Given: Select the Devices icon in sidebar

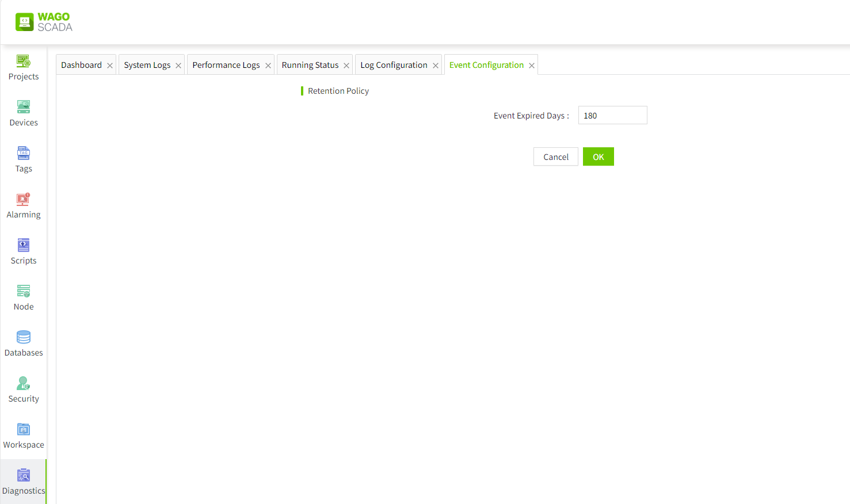Looking at the screenshot, I should pos(24,107).
